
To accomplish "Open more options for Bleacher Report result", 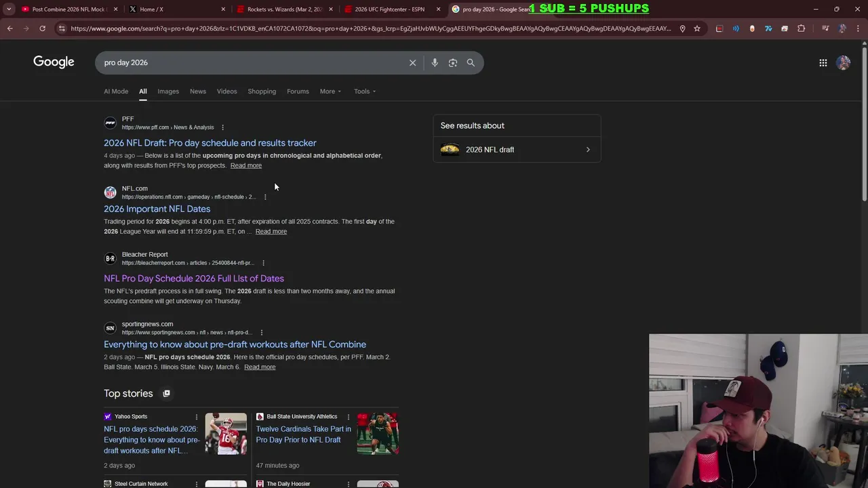I will coord(263,263).
